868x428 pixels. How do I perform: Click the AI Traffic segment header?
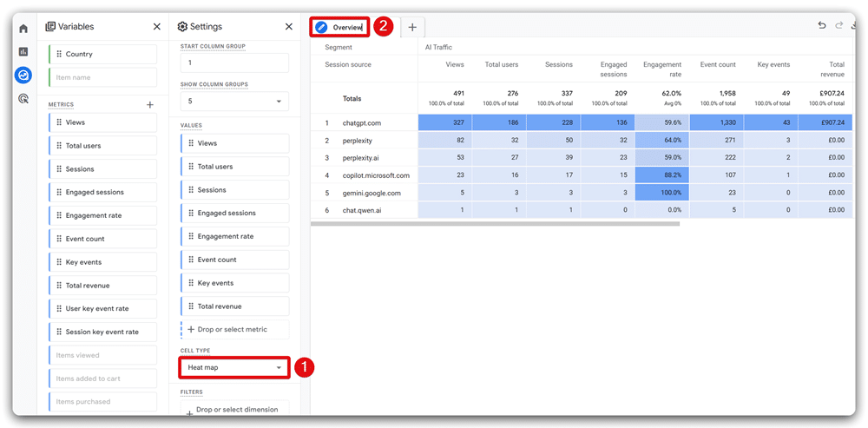coord(438,47)
